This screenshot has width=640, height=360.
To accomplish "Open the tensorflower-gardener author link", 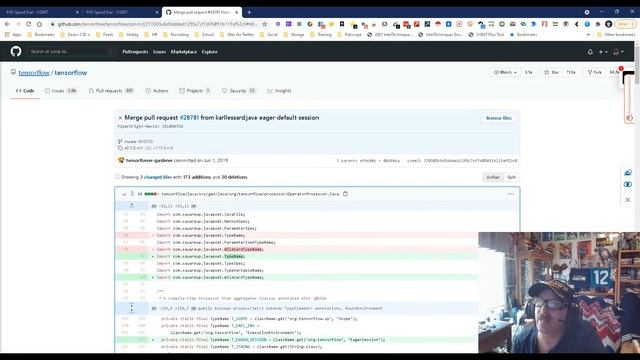I will coord(149,160).
